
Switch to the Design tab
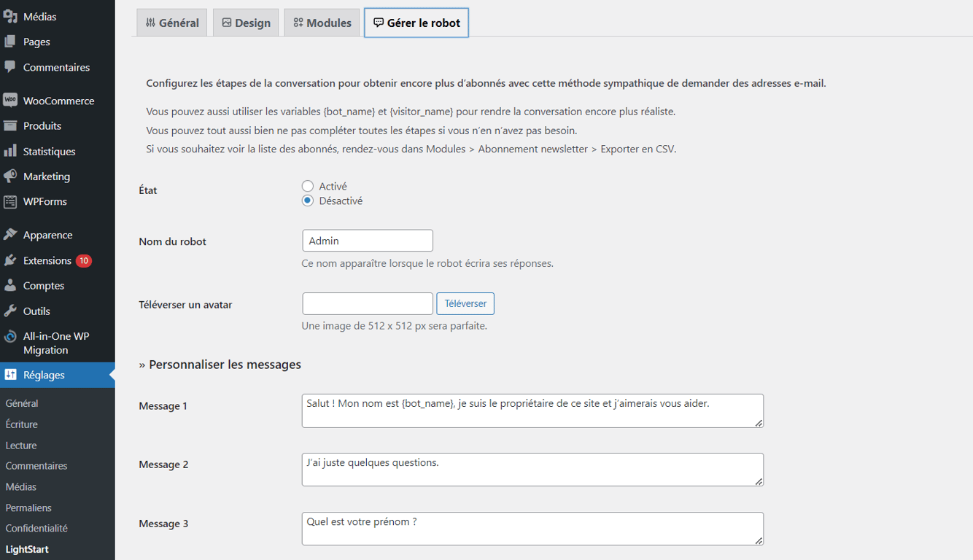246,23
